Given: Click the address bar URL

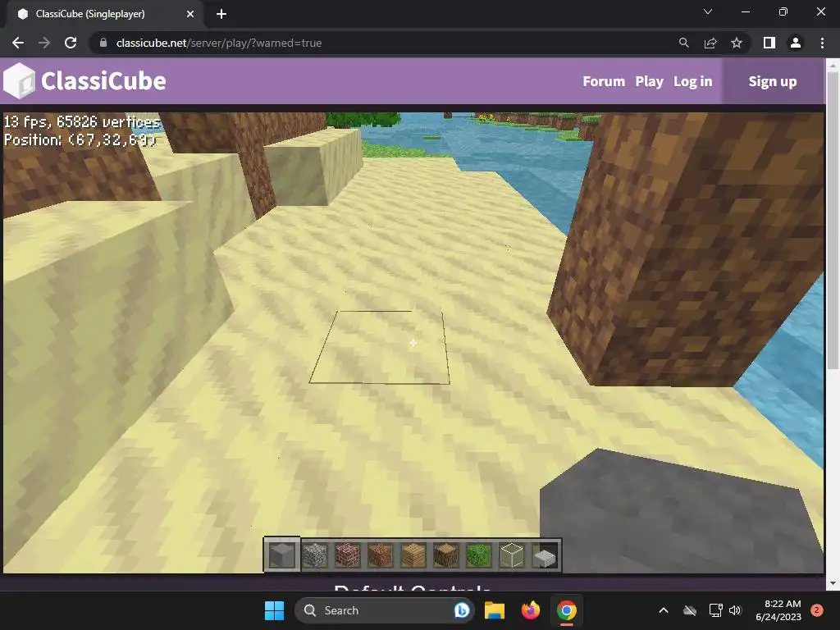Looking at the screenshot, I should pos(218,43).
